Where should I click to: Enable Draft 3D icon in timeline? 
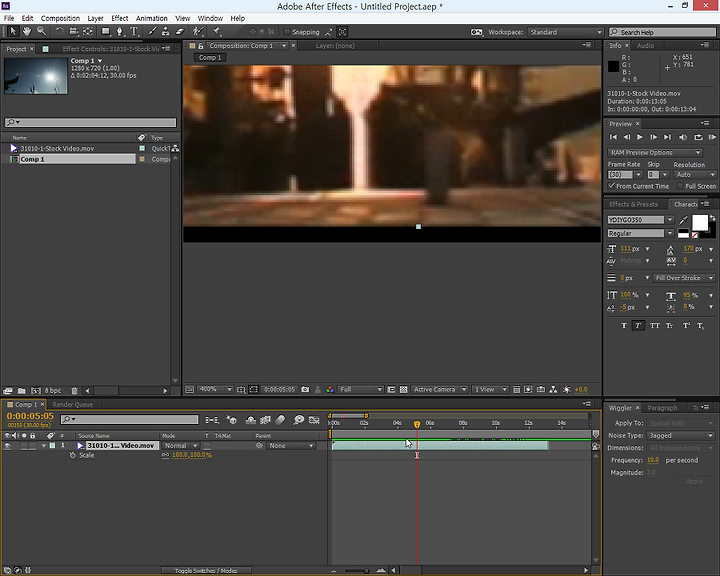pos(232,420)
